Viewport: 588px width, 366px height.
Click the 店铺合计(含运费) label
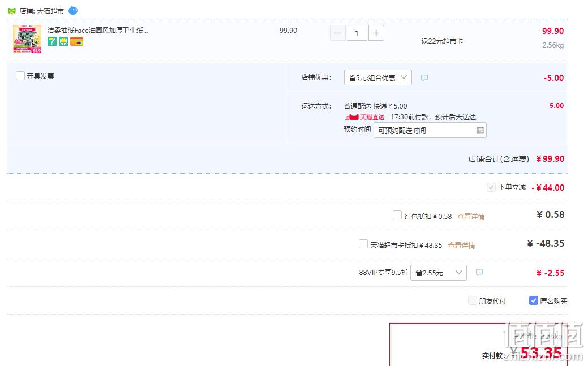coord(499,159)
